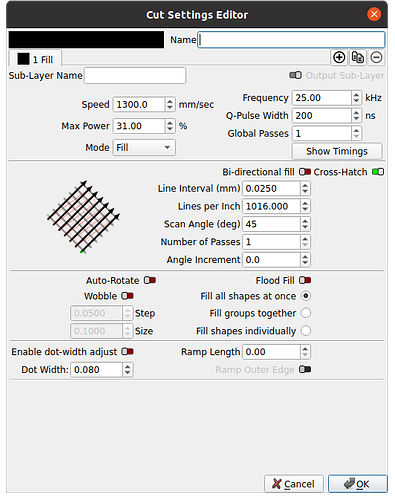Click the Show Timings button
The height and width of the screenshot is (500, 395).
337,151
